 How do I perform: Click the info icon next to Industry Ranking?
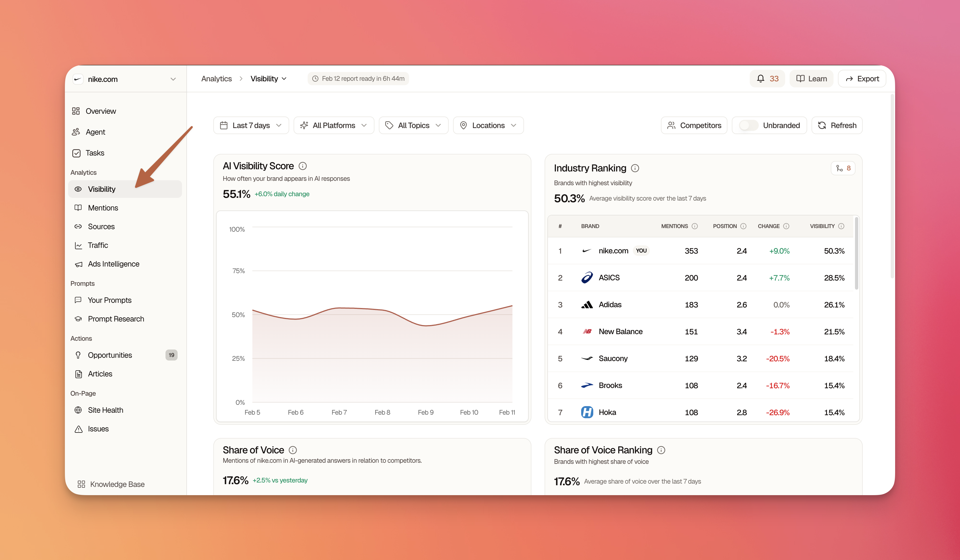[635, 168]
